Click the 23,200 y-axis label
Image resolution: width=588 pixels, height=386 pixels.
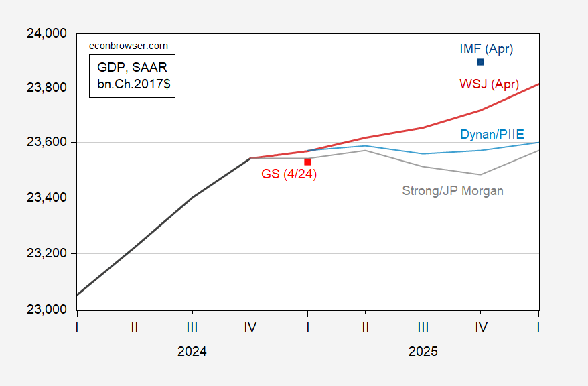pos(47,253)
